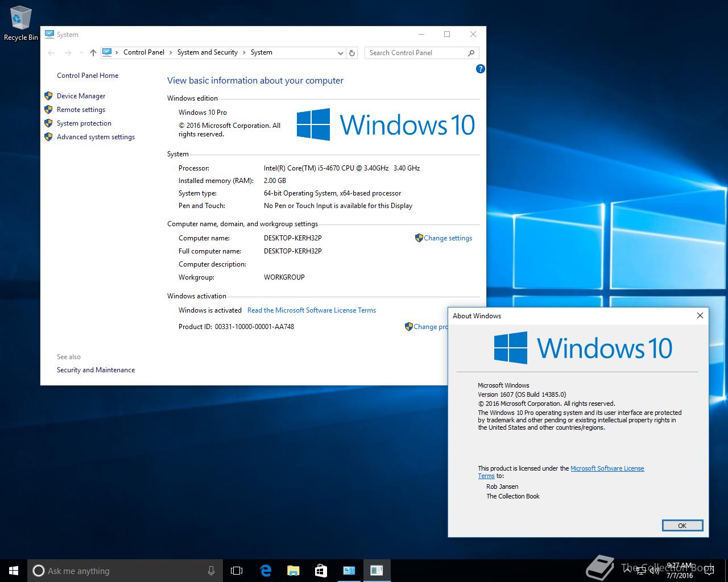Open Task View from the taskbar
Image resolution: width=728 pixels, height=582 pixels.
tap(237, 571)
